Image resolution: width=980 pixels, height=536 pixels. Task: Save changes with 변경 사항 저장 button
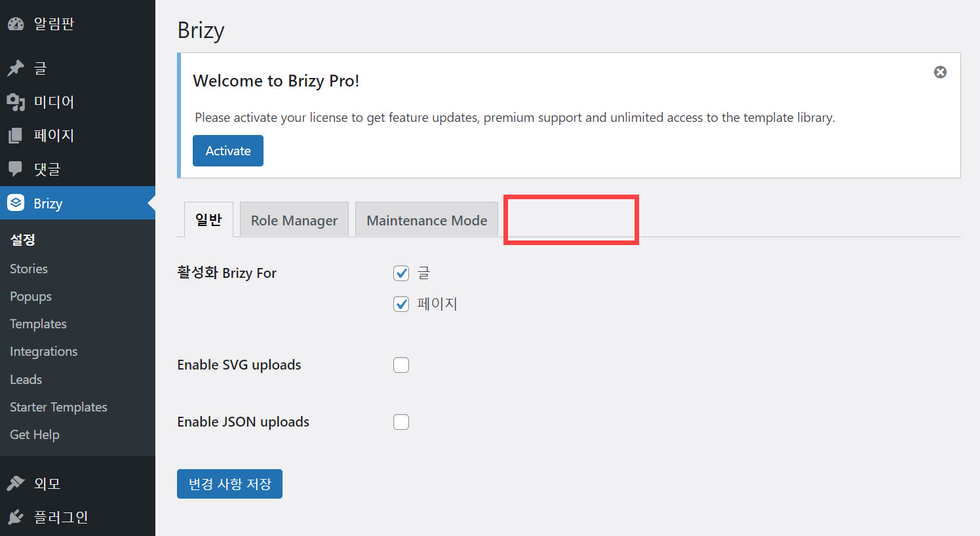pyautogui.click(x=229, y=484)
